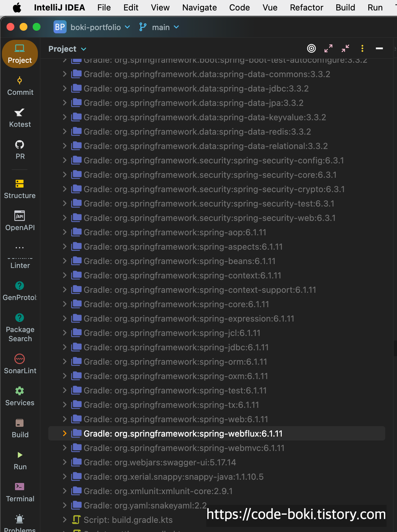Open the Build tool window
The width and height of the screenshot is (397, 532).
20,428
